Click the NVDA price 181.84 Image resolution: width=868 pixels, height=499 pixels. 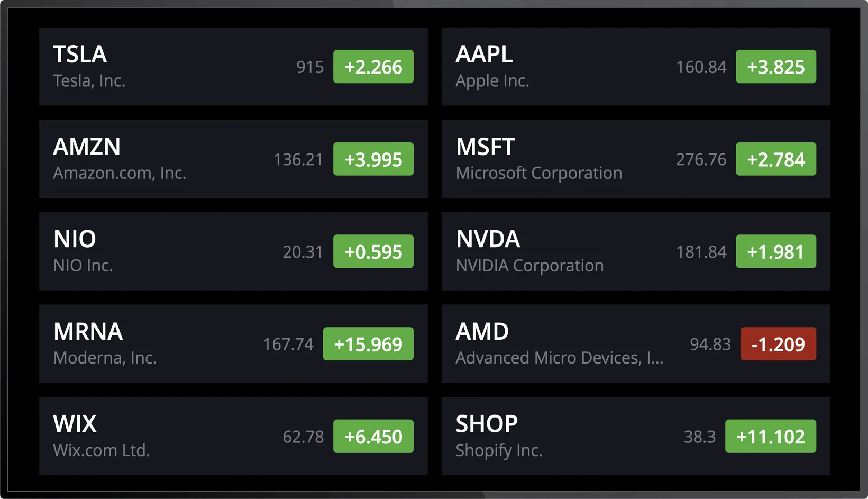[701, 252]
